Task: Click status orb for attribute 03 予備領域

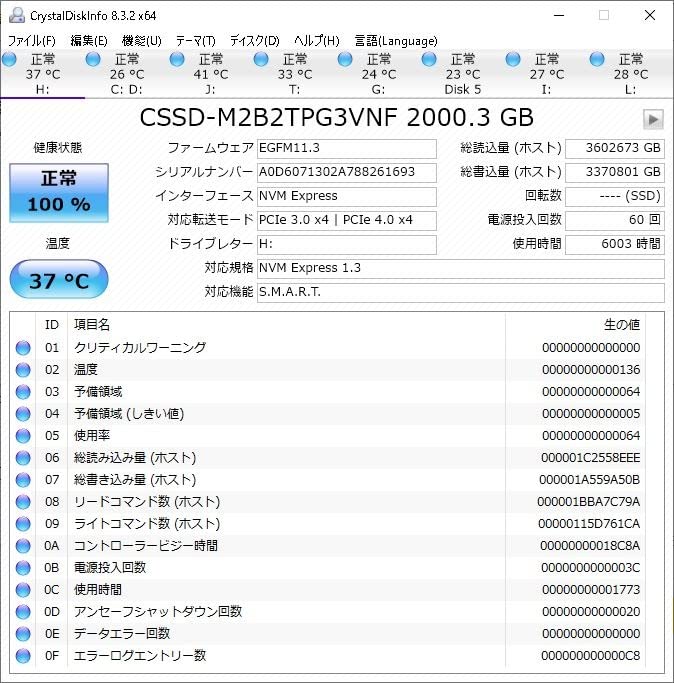Action: [23, 392]
